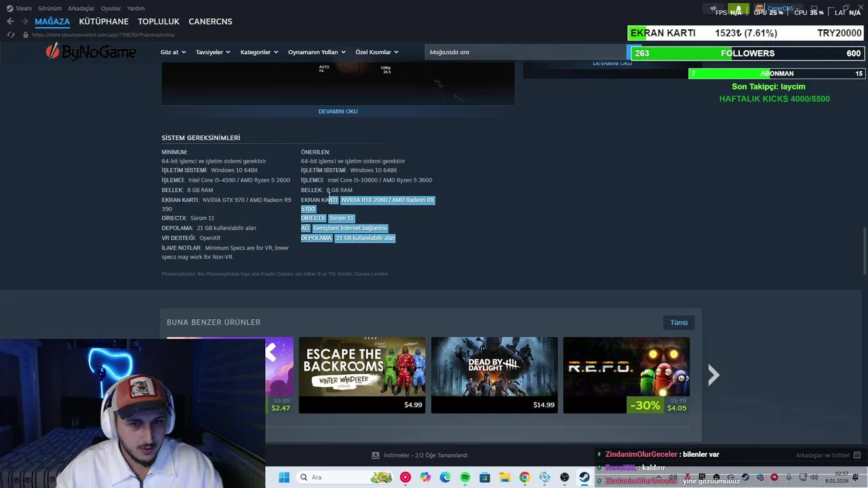Show next similar products with right arrow
This screenshot has width=868, height=488.
(x=713, y=375)
